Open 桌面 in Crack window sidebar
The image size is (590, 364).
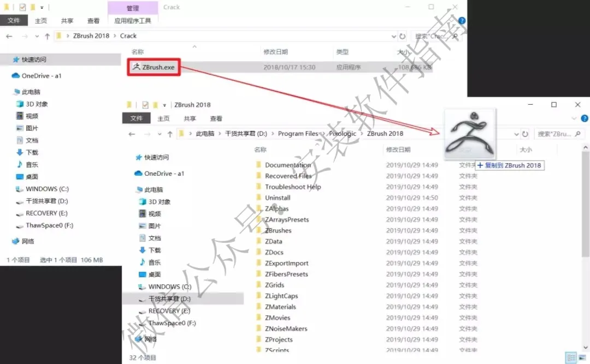(27, 176)
